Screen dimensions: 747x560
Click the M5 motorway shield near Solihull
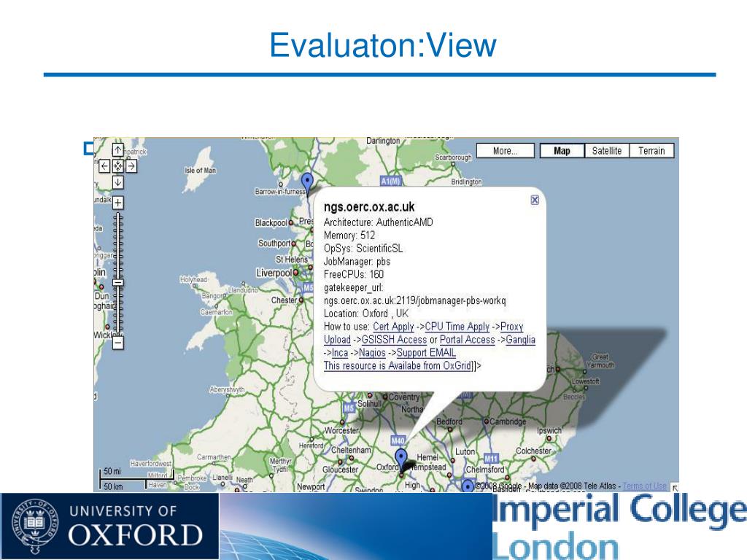coord(349,408)
